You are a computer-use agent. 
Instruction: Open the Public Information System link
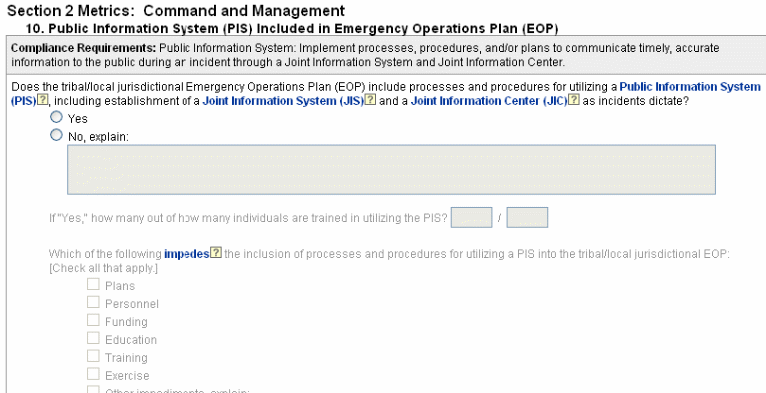[690, 87]
